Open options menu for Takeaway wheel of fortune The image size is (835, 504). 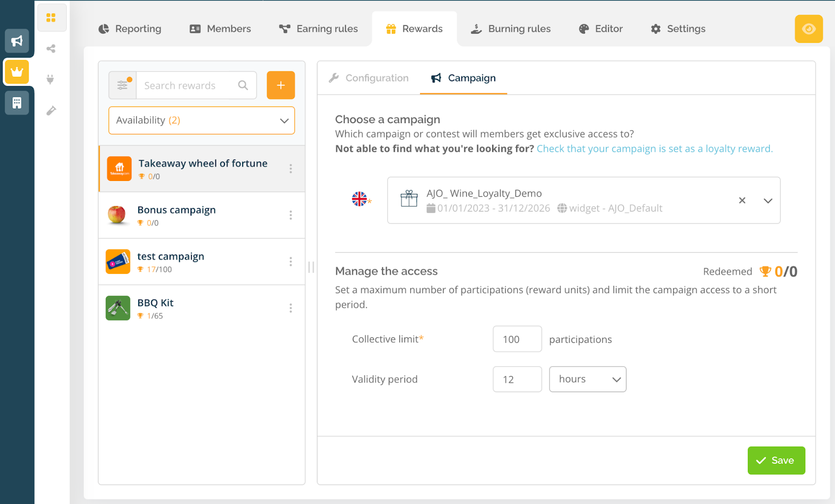coord(291,169)
